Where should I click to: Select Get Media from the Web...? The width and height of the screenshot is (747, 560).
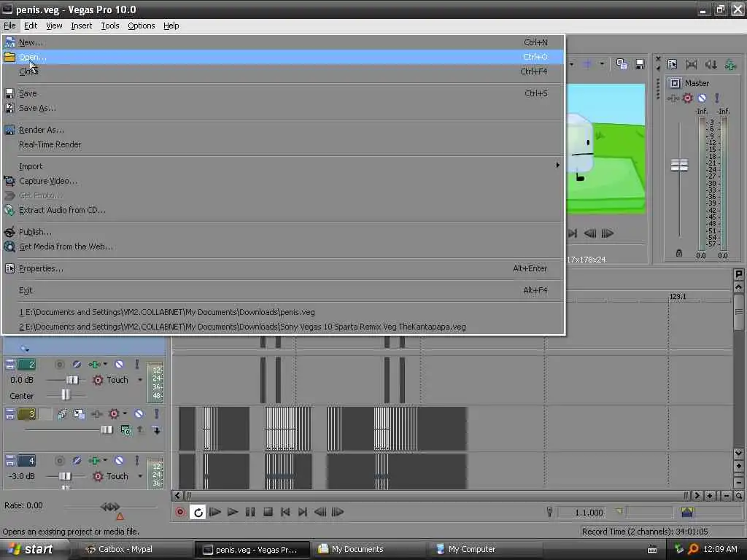284,246
